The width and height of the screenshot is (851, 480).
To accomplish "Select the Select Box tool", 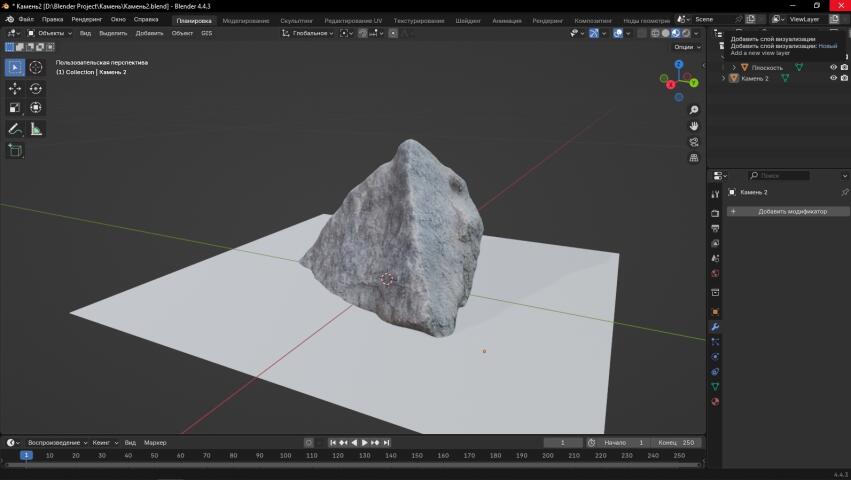I will [15, 67].
